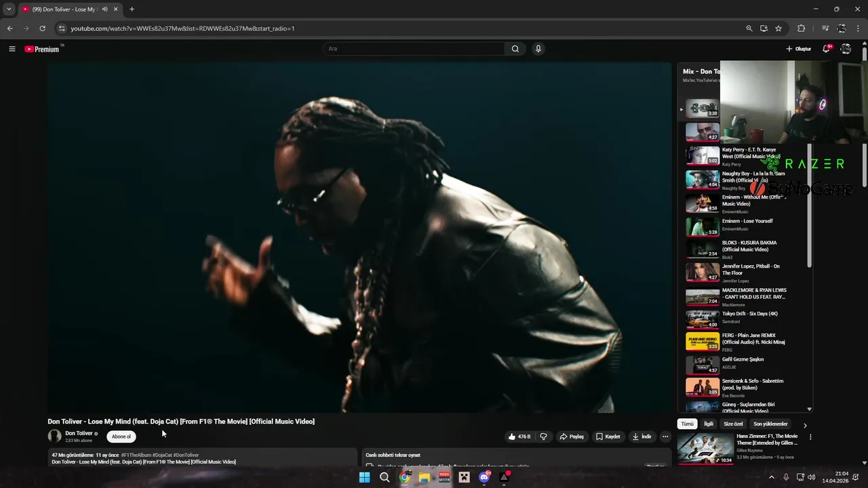
Task: Select BLOK3 - KUSURA BAKMA in playlist
Action: point(744,249)
